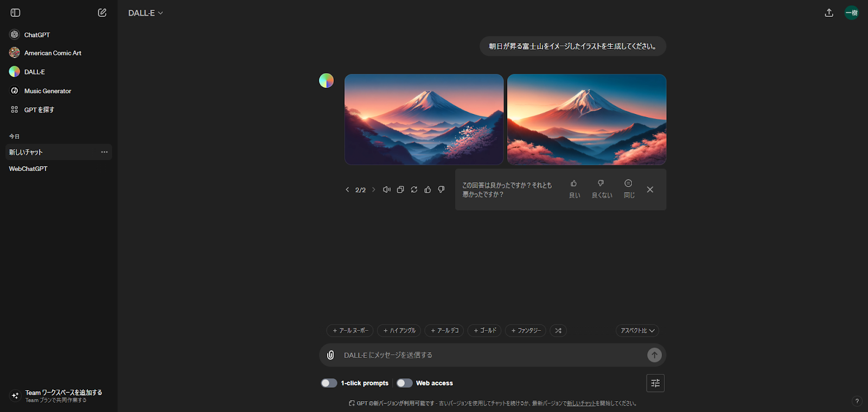Open the left generated Mt. Fuji image
Image resolution: width=868 pixels, height=412 pixels.
tap(424, 119)
